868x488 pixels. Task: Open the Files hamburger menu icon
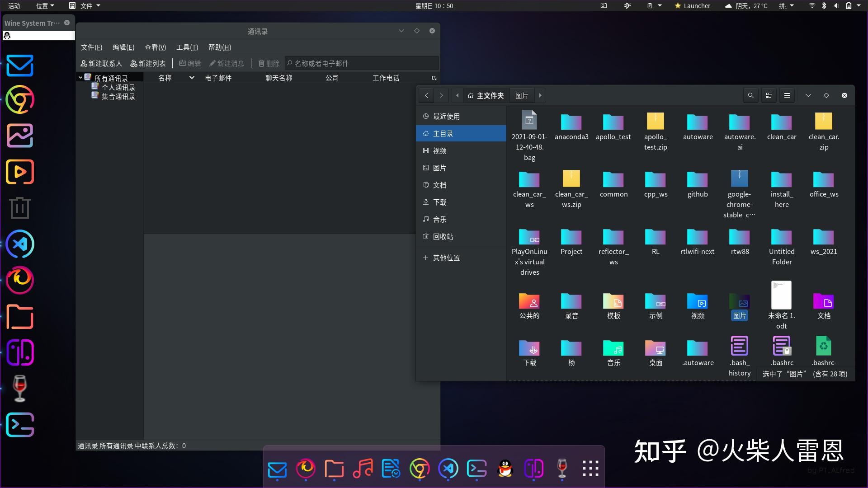(x=787, y=95)
